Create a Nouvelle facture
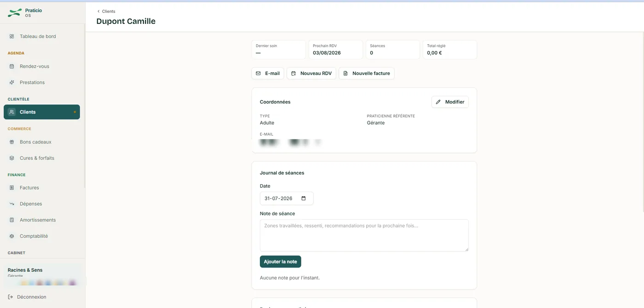 pyautogui.click(x=367, y=73)
